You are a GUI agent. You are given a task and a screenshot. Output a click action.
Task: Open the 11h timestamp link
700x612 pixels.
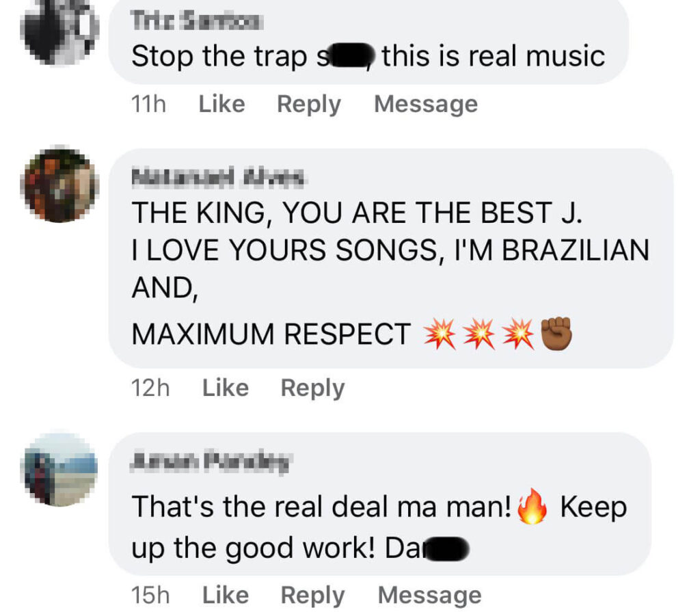pos(148,105)
